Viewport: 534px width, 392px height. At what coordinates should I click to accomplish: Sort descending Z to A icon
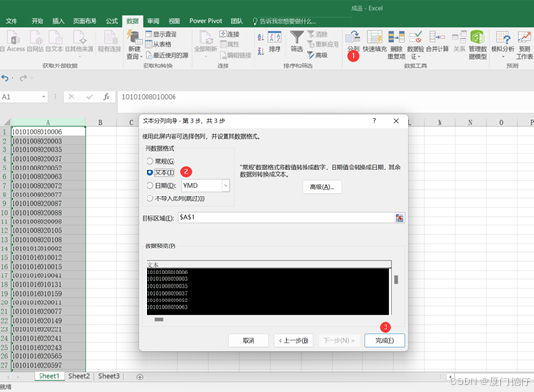coord(261,51)
